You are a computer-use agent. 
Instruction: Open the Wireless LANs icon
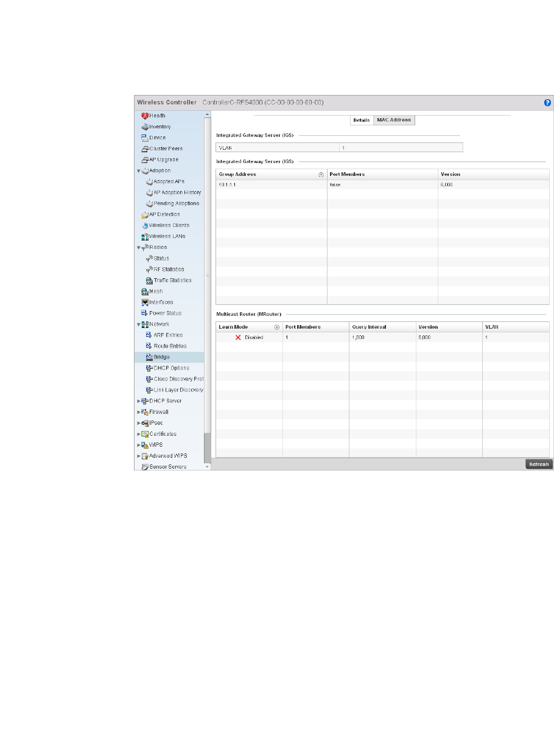145,236
